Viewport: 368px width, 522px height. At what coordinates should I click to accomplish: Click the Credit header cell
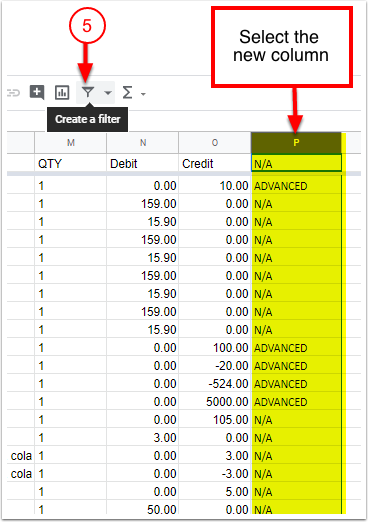pos(215,163)
